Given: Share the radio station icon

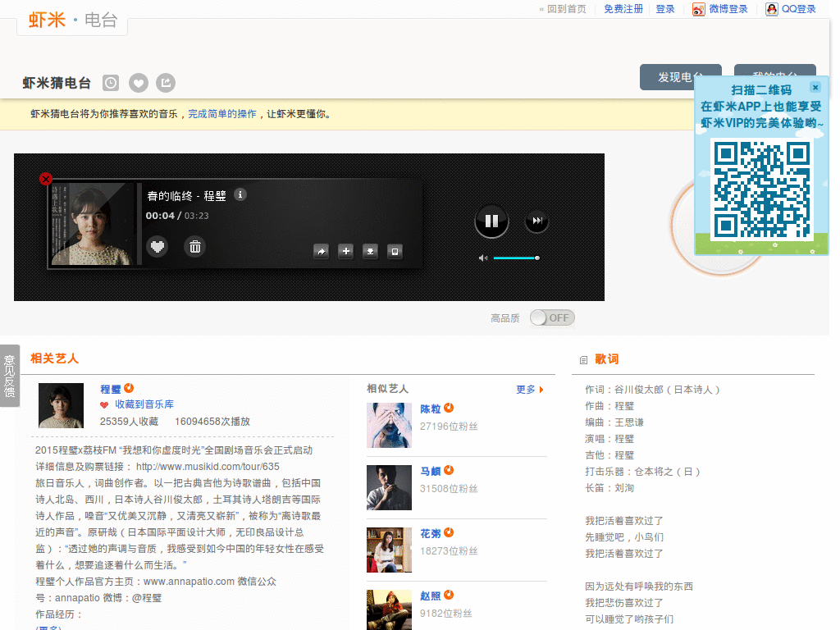Looking at the screenshot, I should [x=166, y=83].
